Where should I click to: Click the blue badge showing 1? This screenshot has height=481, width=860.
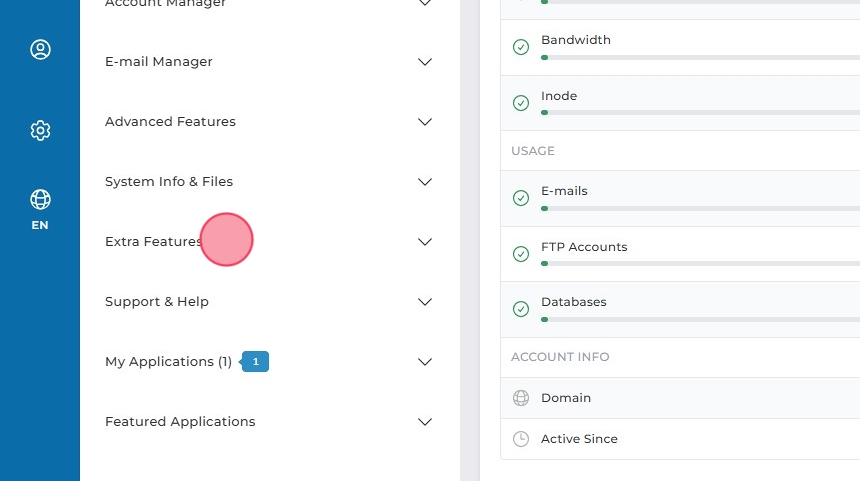coord(256,361)
